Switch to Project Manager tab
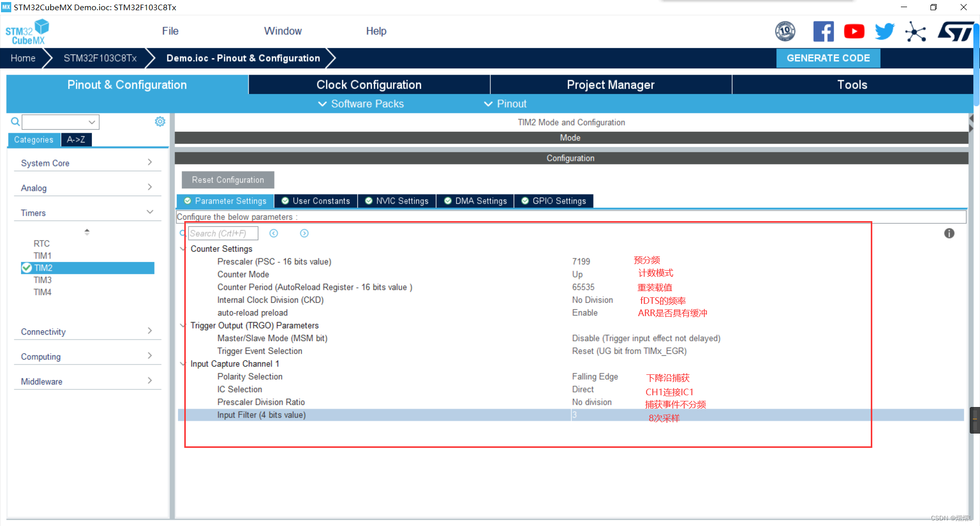Image resolution: width=980 pixels, height=526 pixels. click(x=611, y=85)
